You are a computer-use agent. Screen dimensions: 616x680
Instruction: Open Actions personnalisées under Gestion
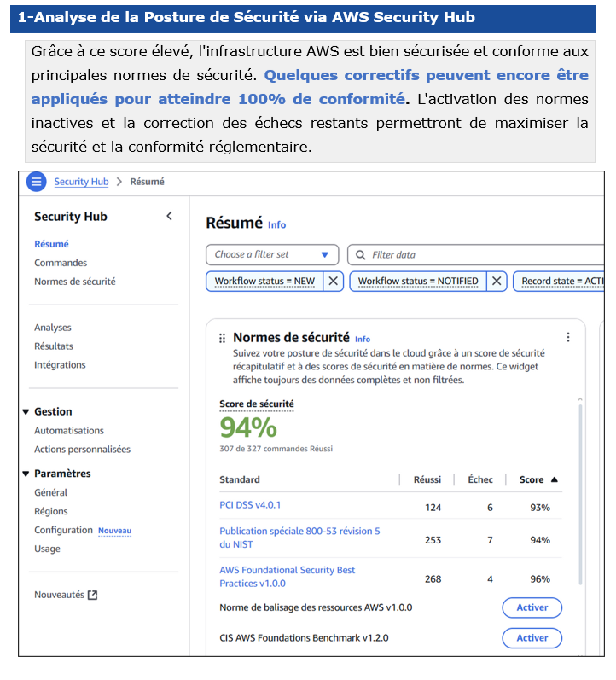click(x=83, y=450)
